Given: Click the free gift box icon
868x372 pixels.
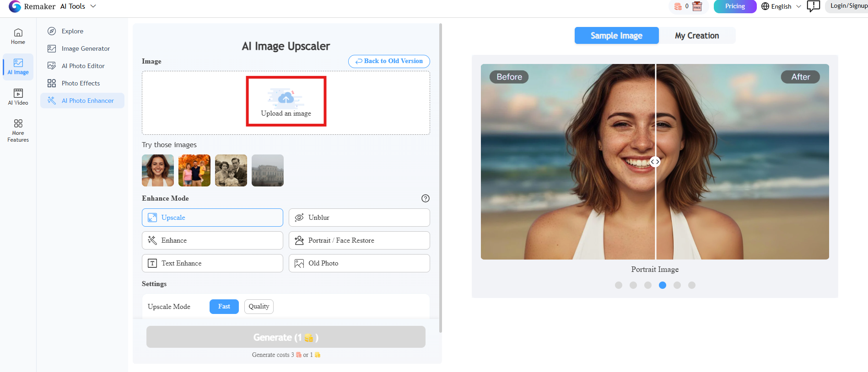Looking at the screenshot, I should [x=697, y=6].
